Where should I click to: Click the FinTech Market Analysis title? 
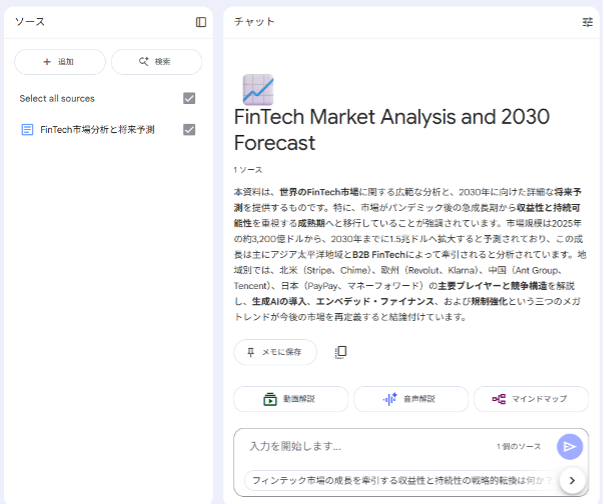[x=391, y=130]
